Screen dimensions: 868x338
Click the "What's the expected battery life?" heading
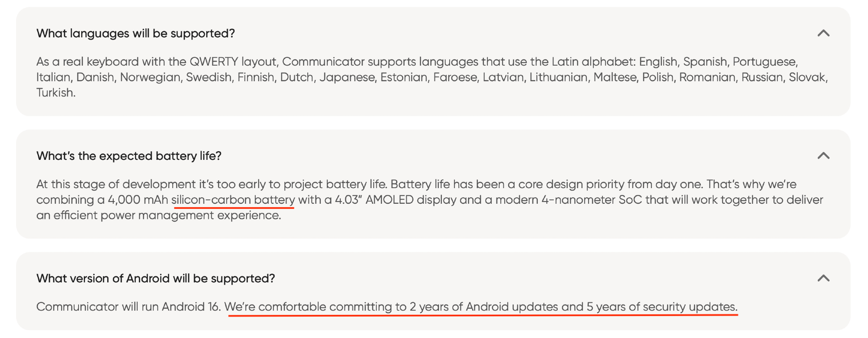pos(129,156)
